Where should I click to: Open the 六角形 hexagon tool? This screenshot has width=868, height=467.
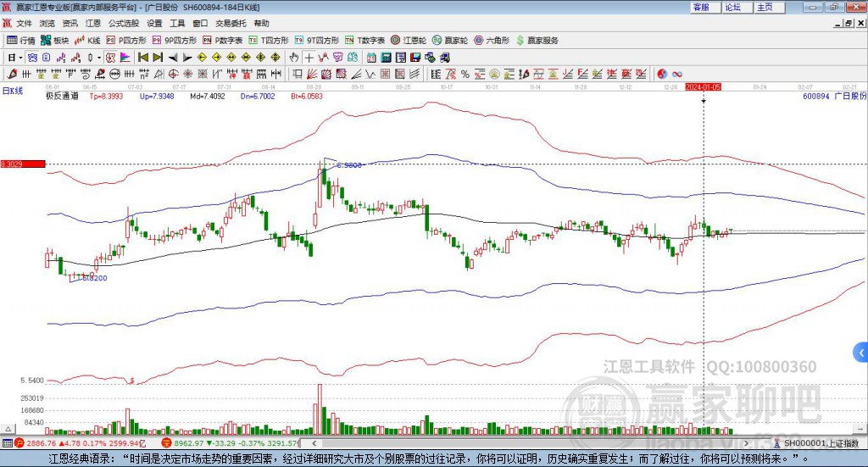coord(492,40)
